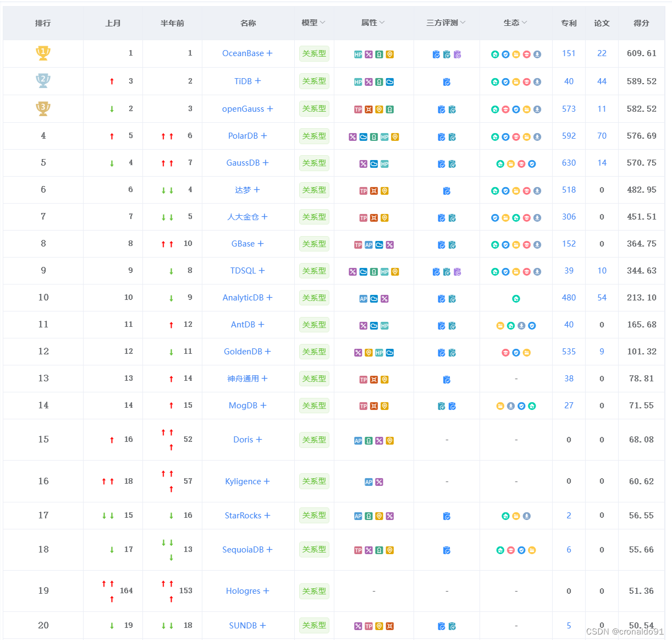Viewport: 672px width, 640px height.
Task: Click the score 51.36
Action: tap(641, 591)
